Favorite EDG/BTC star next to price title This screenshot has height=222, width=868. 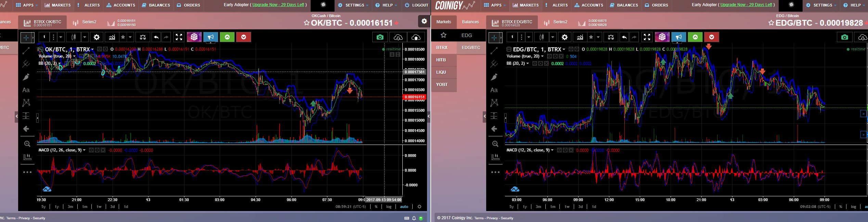tap(771, 23)
